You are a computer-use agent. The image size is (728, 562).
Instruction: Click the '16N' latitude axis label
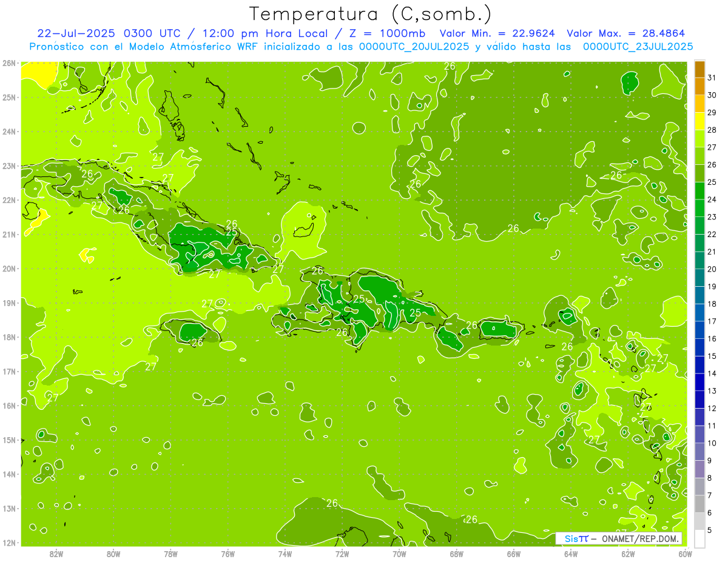tap(8, 406)
